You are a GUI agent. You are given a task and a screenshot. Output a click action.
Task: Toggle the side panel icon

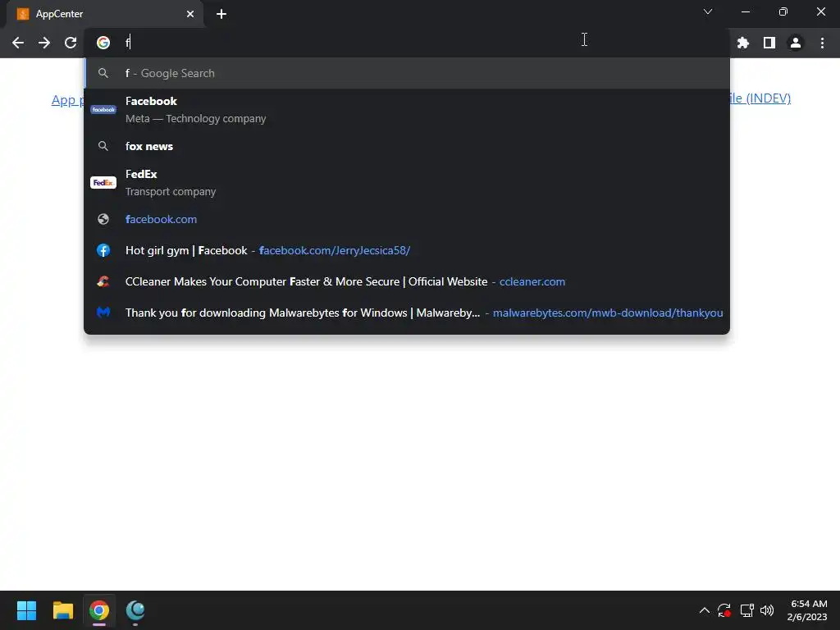pyautogui.click(x=769, y=43)
